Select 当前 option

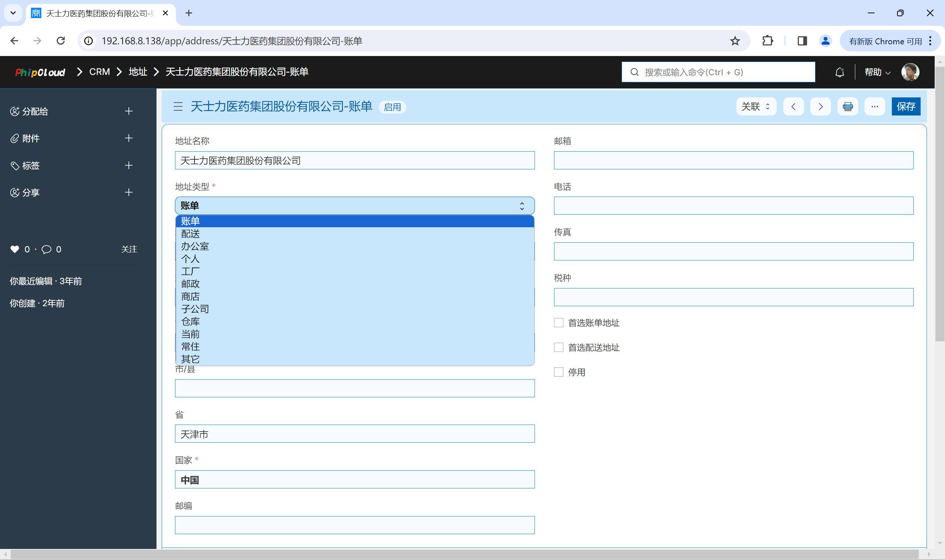click(x=354, y=334)
